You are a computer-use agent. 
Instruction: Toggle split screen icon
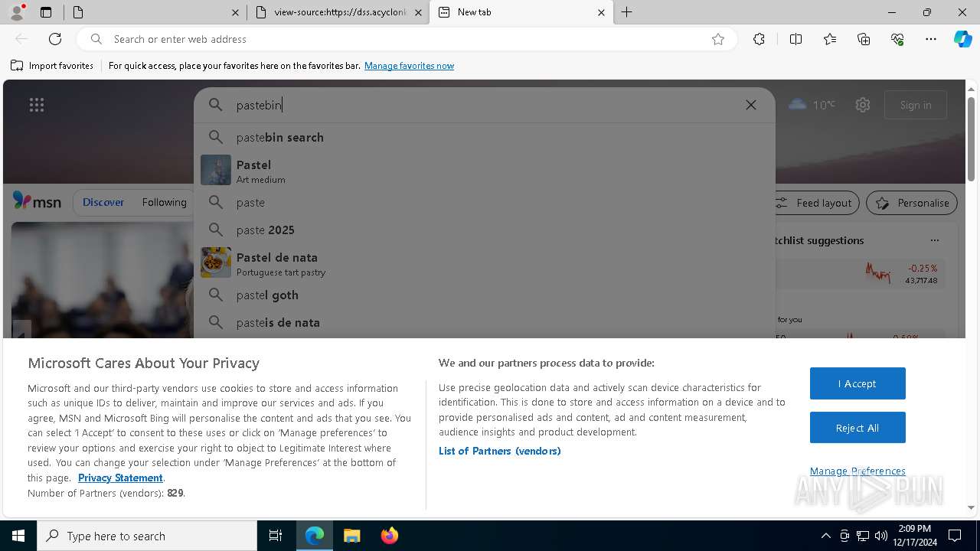pos(795,39)
